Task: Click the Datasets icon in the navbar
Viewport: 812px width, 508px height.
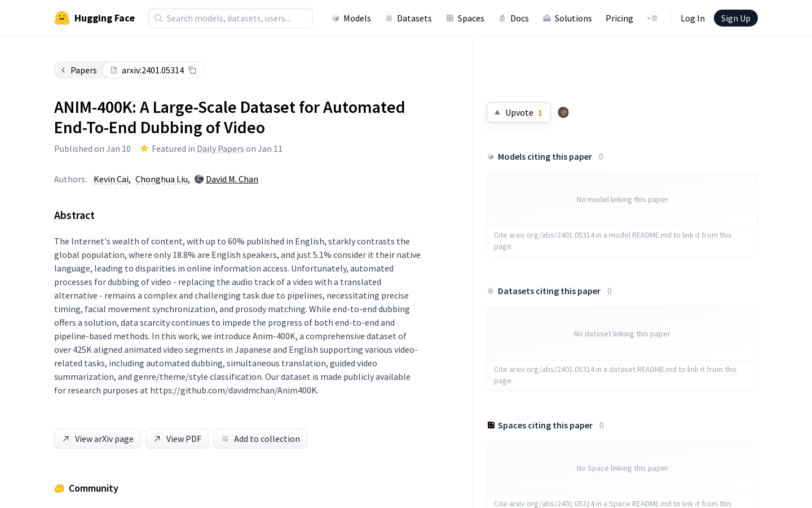Action: (x=389, y=18)
